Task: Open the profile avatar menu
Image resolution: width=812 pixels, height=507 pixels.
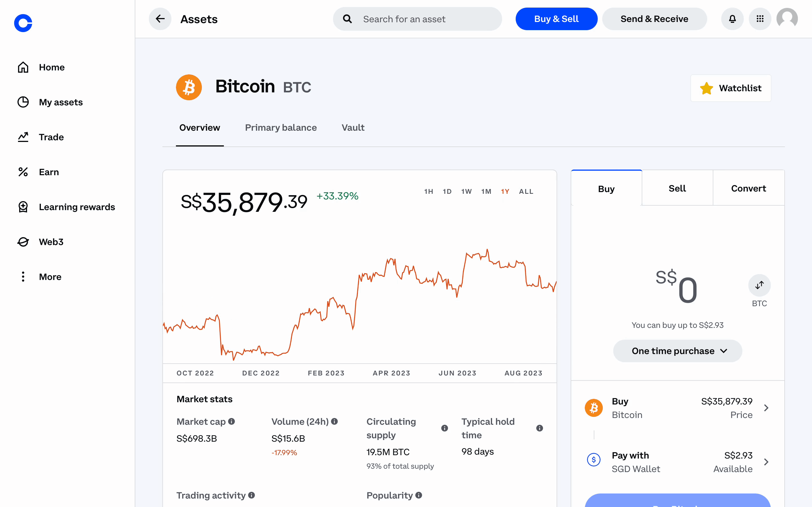Action: [787, 19]
